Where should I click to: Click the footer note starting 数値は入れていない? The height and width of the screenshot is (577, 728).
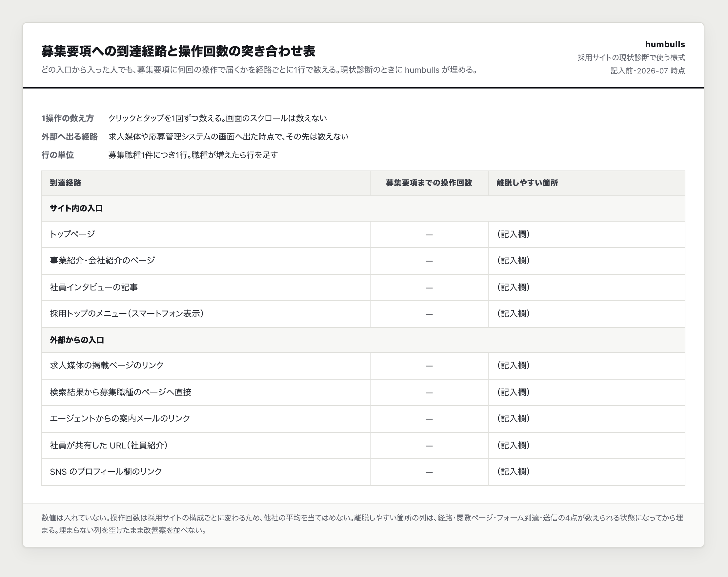point(362,524)
